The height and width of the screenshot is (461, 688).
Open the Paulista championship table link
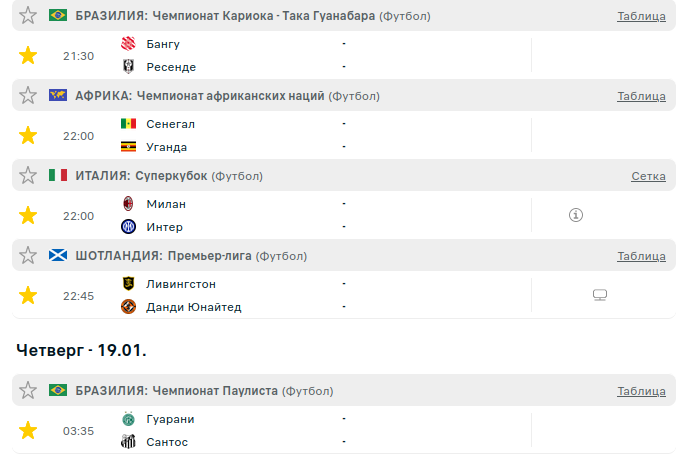(x=641, y=391)
